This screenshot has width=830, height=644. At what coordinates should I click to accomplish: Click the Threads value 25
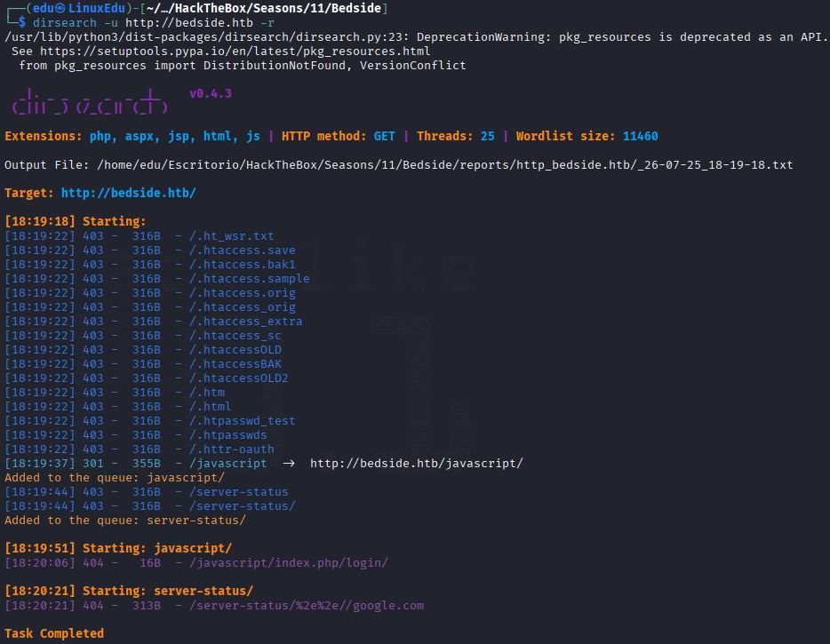[x=488, y=137]
